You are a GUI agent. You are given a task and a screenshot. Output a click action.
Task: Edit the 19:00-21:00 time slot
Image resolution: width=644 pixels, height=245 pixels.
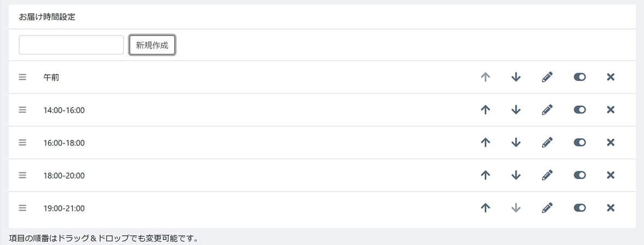coord(547,208)
